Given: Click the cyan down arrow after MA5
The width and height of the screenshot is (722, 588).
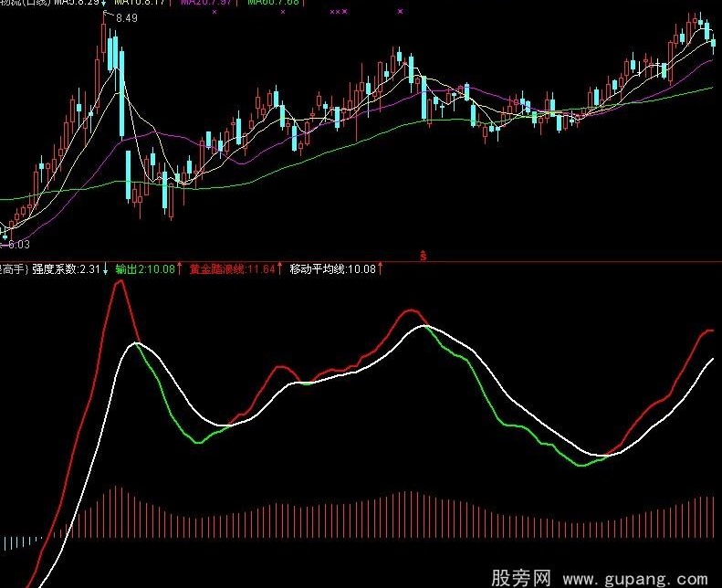Looking at the screenshot, I should [105, 3].
